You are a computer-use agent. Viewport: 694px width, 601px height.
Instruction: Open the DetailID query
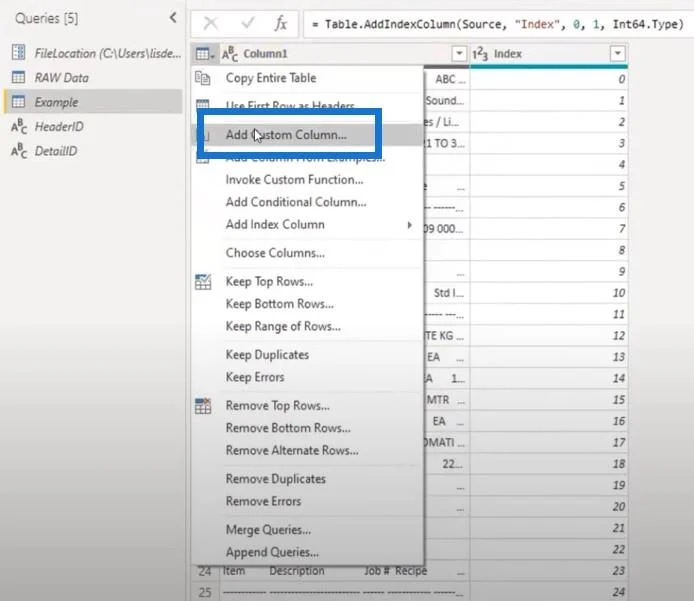pyautogui.click(x=56, y=151)
